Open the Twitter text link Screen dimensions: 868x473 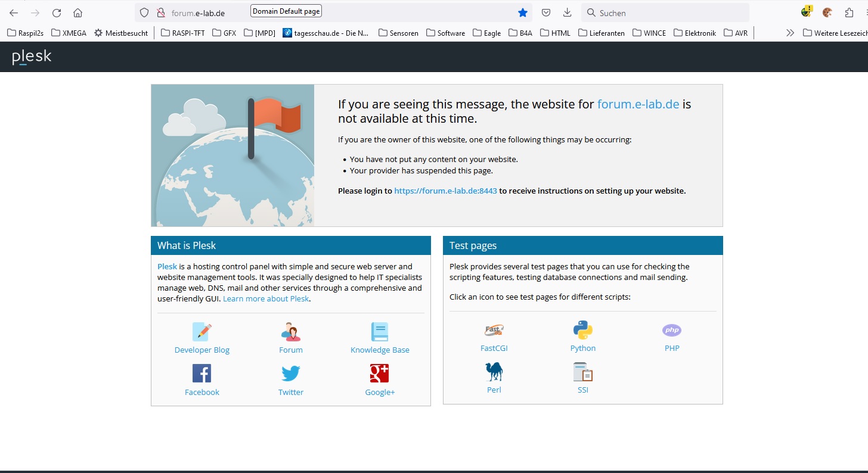pos(291,393)
